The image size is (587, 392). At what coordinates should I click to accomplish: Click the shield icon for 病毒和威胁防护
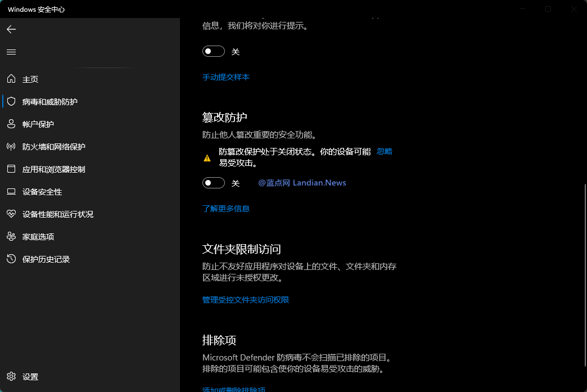coord(11,101)
